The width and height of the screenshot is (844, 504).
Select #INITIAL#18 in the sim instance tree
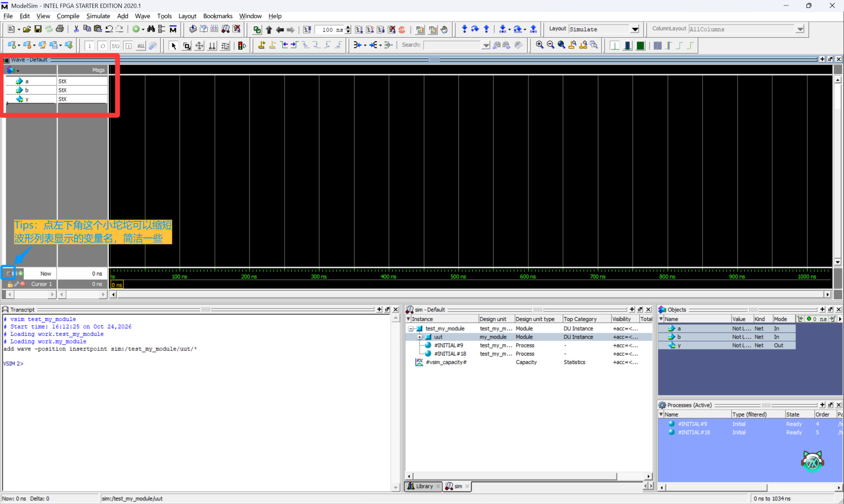pos(450,354)
